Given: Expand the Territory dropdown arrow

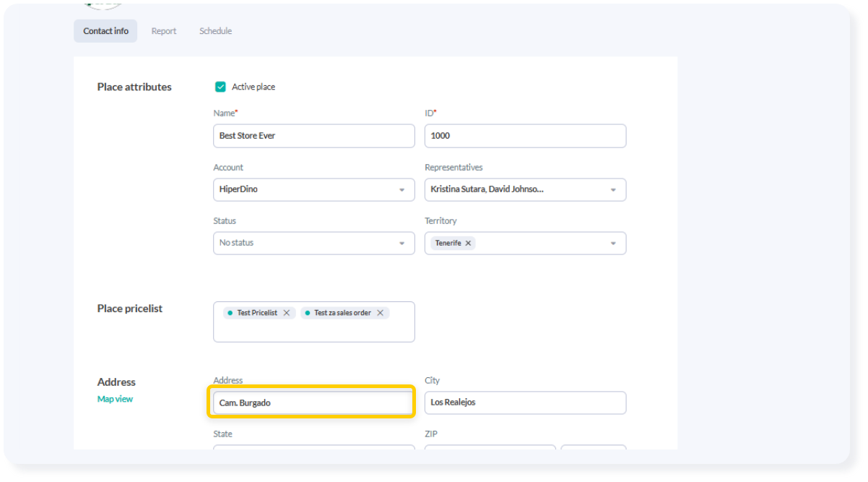Looking at the screenshot, I should [x=613, y=244].
